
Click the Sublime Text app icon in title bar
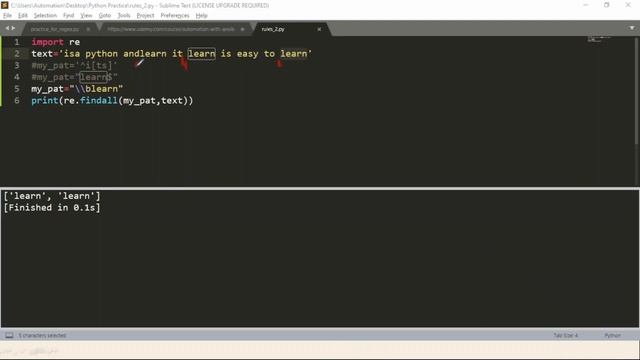point(4,5)
